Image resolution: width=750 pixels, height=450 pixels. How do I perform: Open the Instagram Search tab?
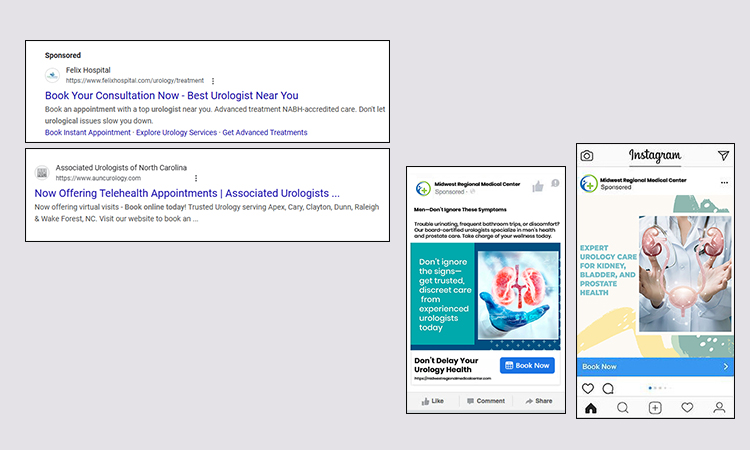pos(622,408)
